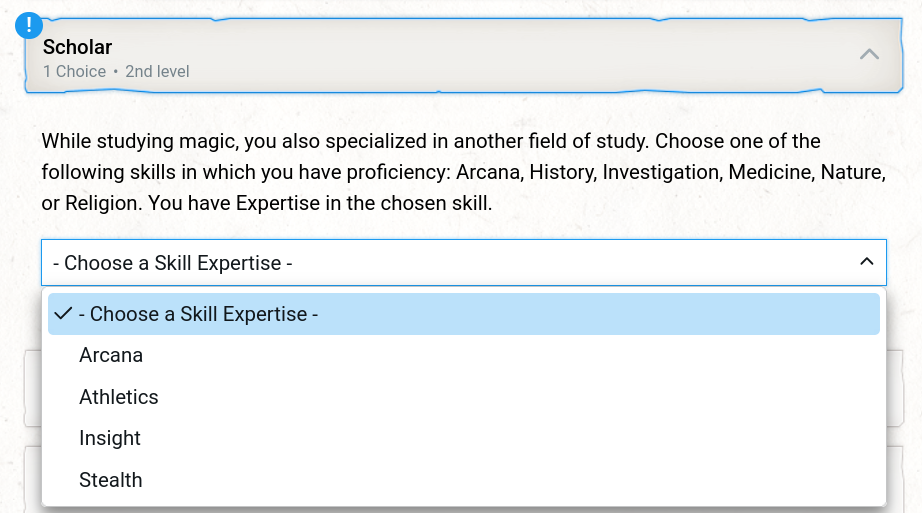The width and height of the screenshot is (922, 513).
Task: Select the Insight skill option
Action: click(x=110, y=438)
